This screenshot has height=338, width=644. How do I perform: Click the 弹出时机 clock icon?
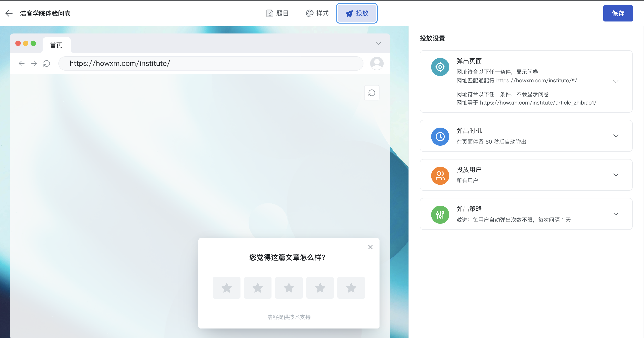pos(440,137)
